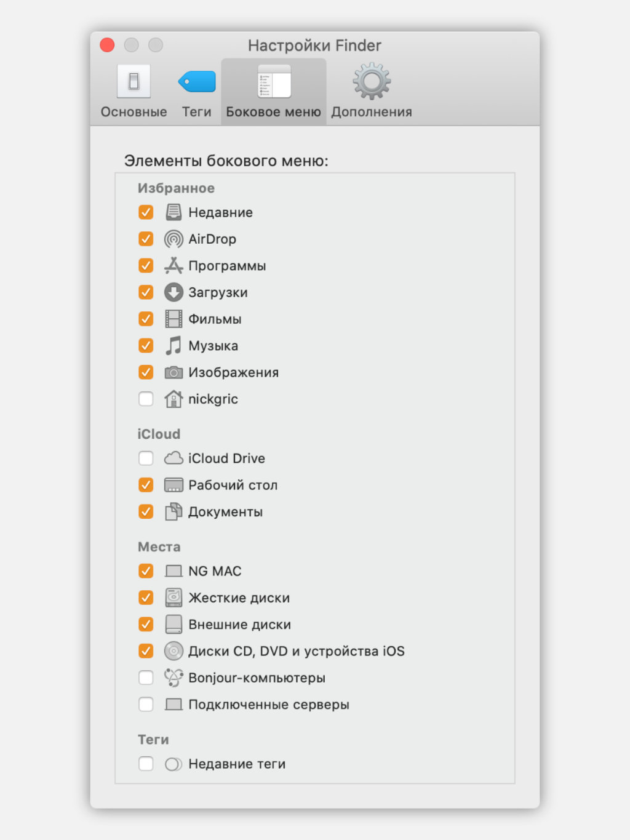Image resolution: width=630 pixels, height=840 pixels.
Task: Open the Теги preferences tab
Action: tap(196, 92)
